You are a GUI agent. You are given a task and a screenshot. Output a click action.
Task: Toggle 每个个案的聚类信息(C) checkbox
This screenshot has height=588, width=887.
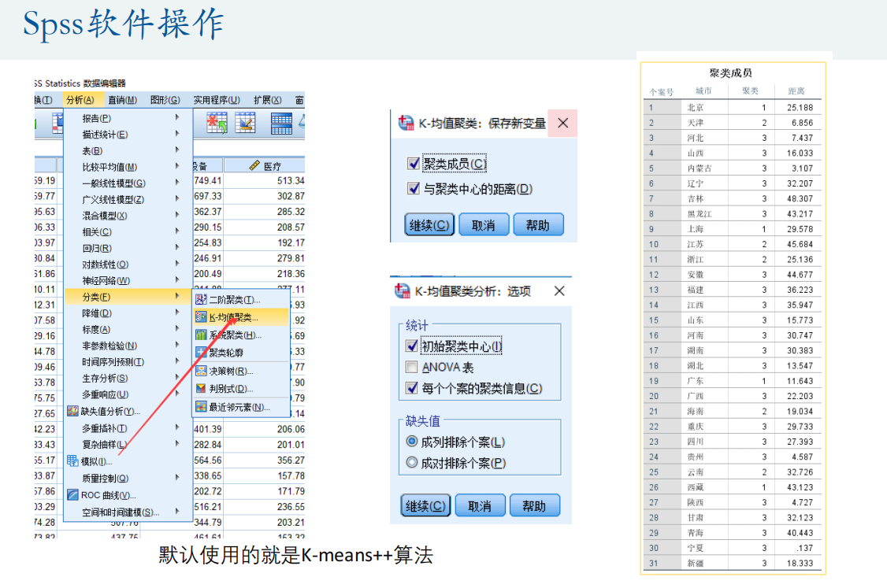(412, 388)
